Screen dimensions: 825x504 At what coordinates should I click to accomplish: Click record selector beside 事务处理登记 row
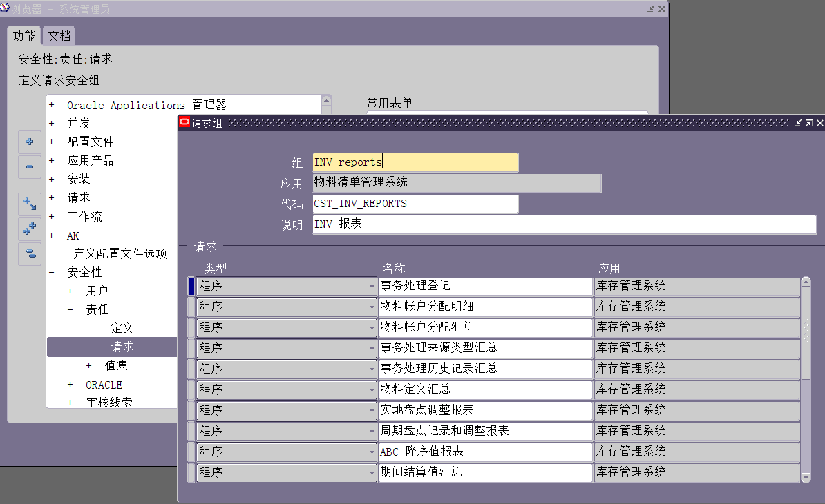point(191,287)
